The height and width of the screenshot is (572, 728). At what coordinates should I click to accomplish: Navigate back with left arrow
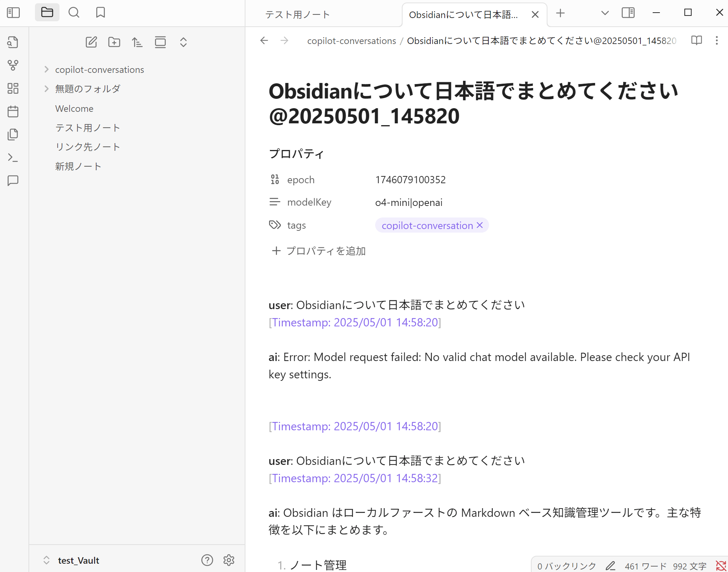264,40
